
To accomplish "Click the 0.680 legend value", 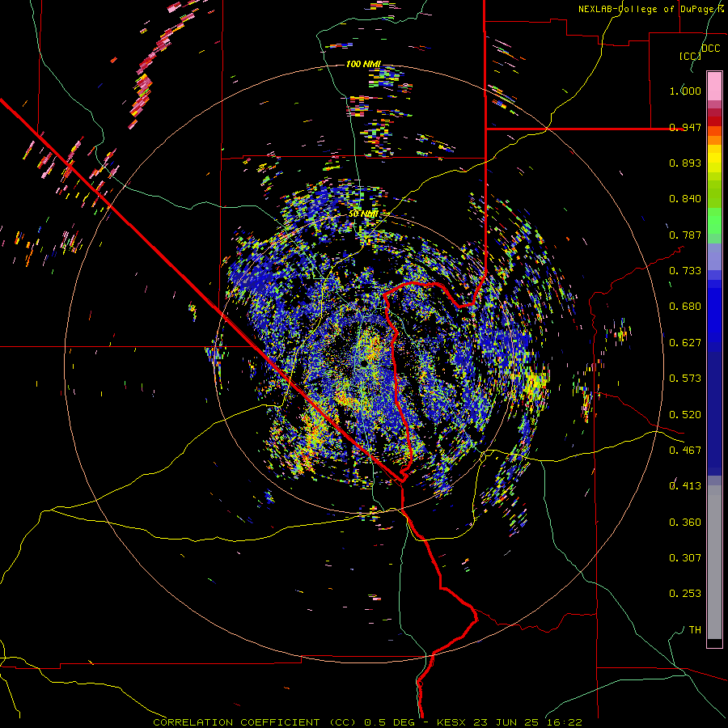I will pos(685,307).
